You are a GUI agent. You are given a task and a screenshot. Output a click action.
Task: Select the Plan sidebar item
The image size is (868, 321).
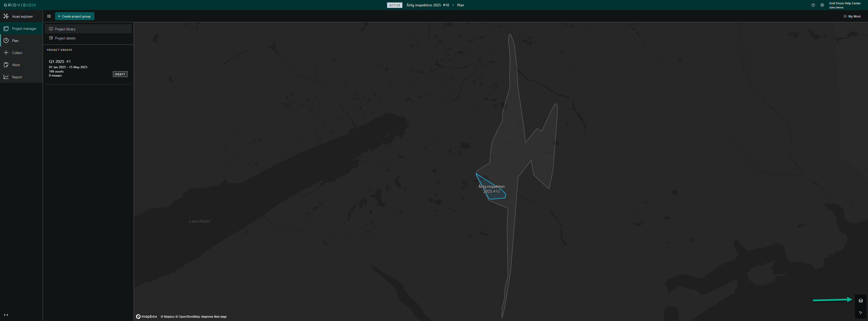coord(15,41)
